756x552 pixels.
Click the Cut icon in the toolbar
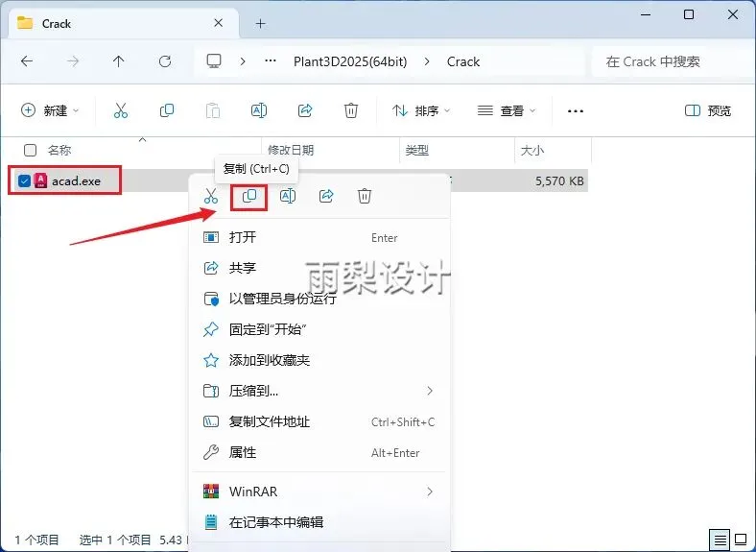click(x=121, y=110)
